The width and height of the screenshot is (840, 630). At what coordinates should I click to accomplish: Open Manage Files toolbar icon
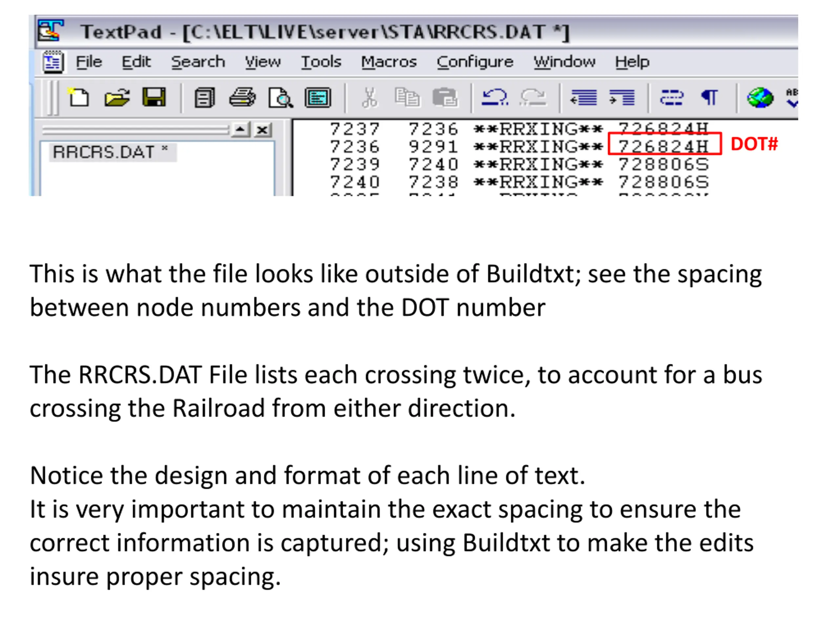pos(205,97)
